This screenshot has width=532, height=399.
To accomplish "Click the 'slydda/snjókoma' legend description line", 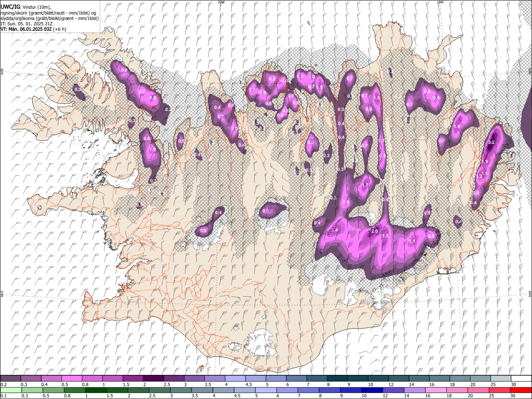I will [x=49, y=19].
